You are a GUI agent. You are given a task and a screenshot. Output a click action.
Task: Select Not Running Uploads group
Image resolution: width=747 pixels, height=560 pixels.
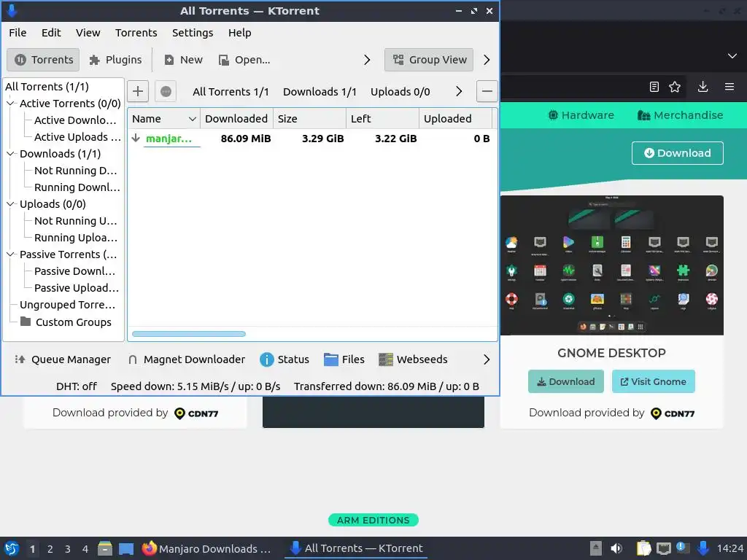(75, 220)
